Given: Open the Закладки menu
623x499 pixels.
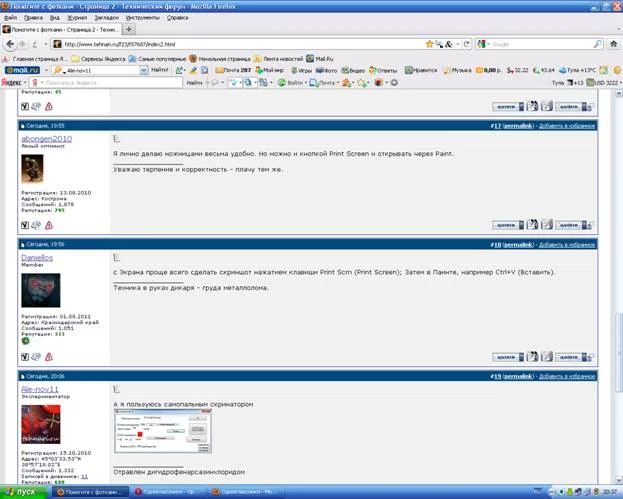Looking at the screenshot, I should click(106, 18).
